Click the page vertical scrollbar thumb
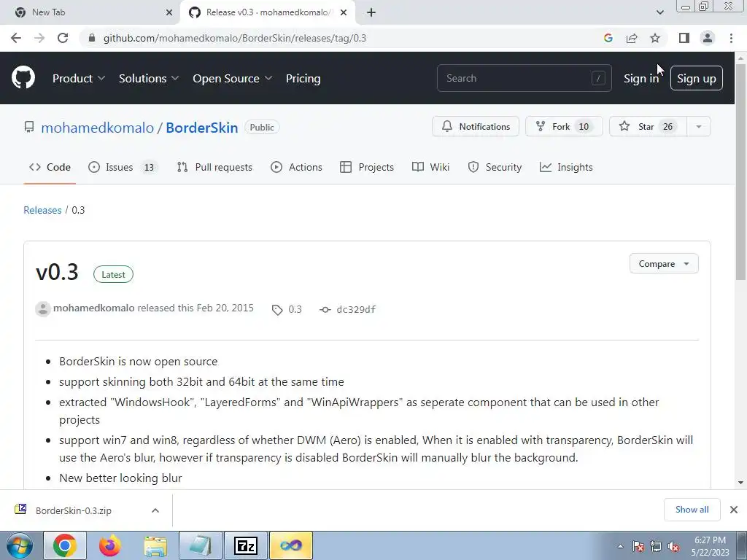The width and height of the screenshot is (747, 560). pos(740,171)
